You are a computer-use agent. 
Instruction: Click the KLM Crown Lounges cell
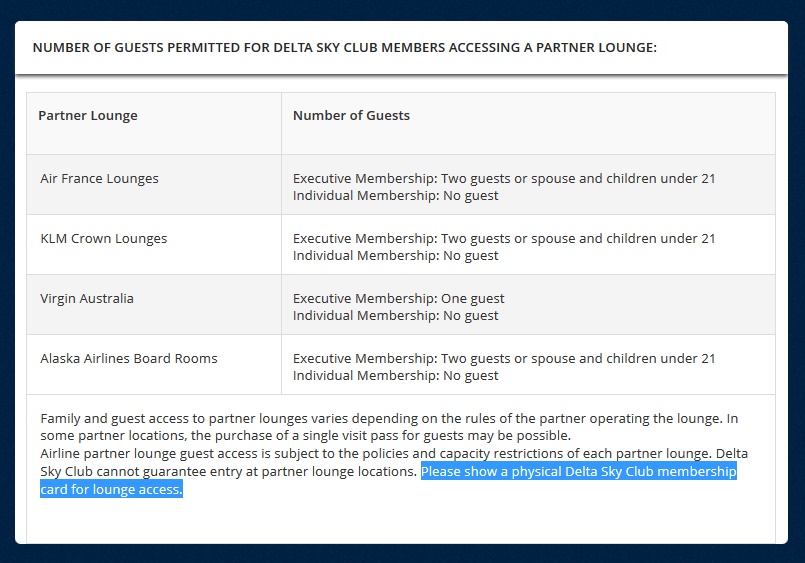[103, 239]
